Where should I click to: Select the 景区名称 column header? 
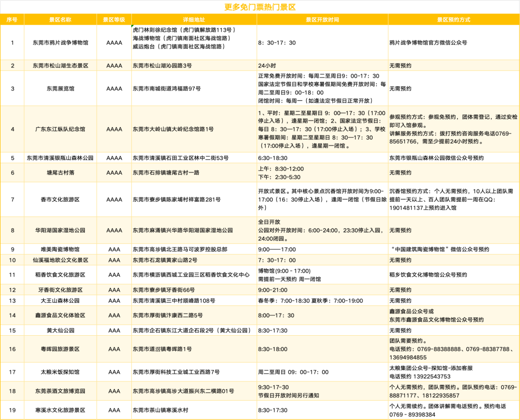60,20
